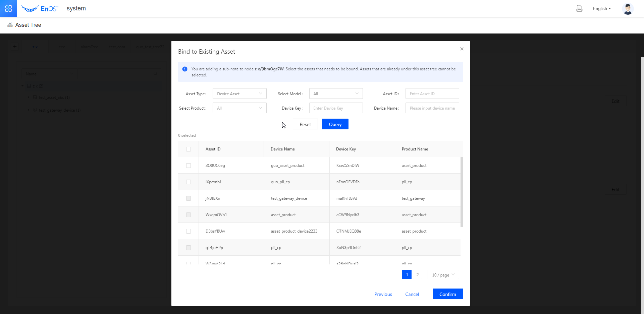Open the Select Product dropdown
This screenshot has height=314, width=644.
[239, 108]
